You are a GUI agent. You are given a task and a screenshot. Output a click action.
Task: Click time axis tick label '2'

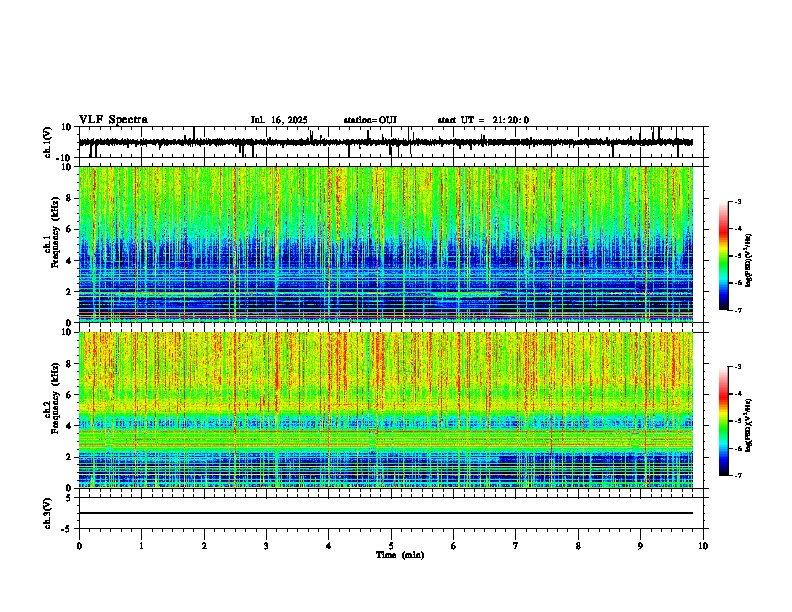pyautogui.click(x=204, y=546)
